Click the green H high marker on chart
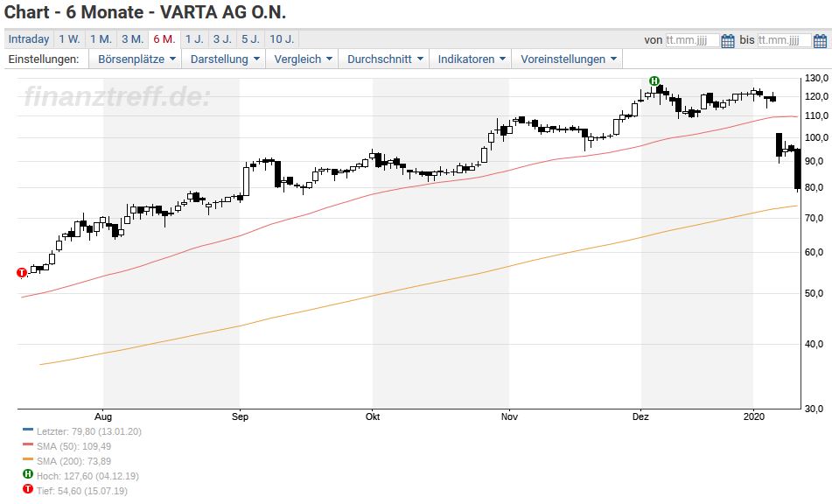The width and height of the screenshot is (832, 504). [x=654, y=81]
